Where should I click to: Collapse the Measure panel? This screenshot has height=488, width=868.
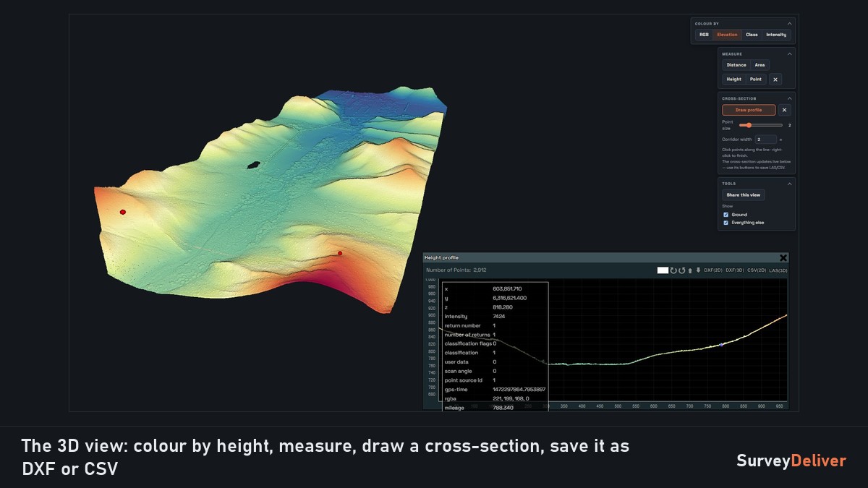coord(790,54)
